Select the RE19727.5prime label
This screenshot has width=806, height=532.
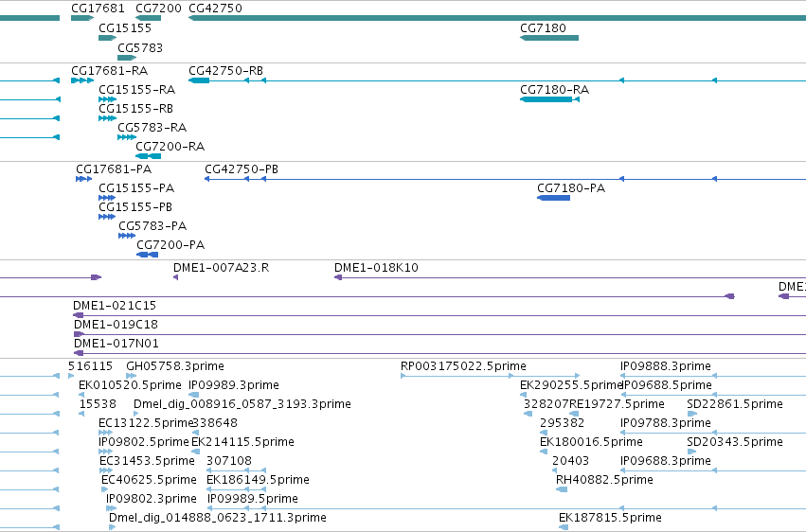[x=617, y=404]
